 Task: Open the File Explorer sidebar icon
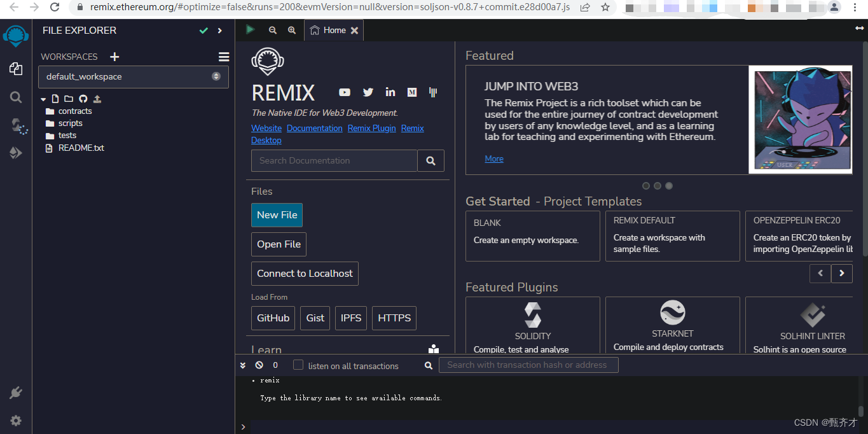(x=16, y=69)
